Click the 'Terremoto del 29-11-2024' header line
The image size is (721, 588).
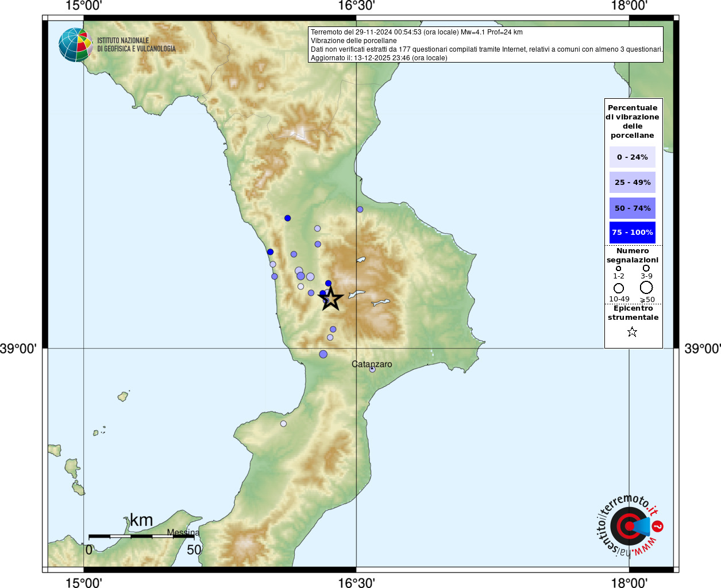point(417,32)
